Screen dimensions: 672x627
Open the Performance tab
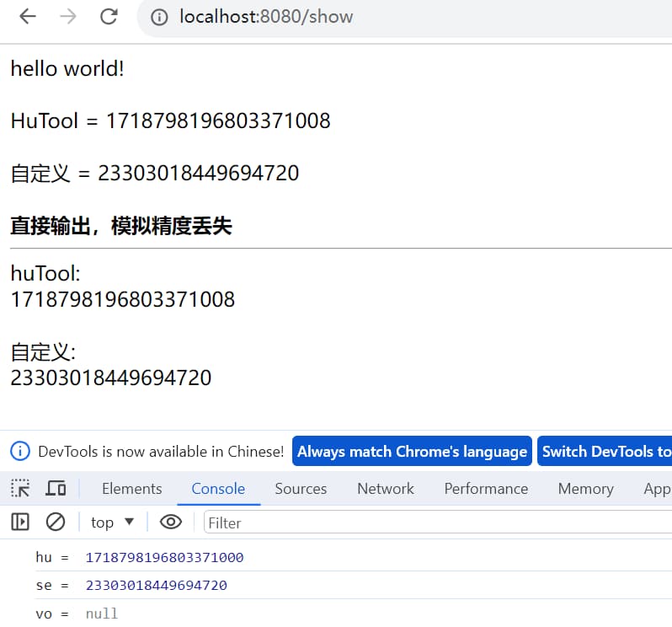pyautogui.click(x=486, y=489)
